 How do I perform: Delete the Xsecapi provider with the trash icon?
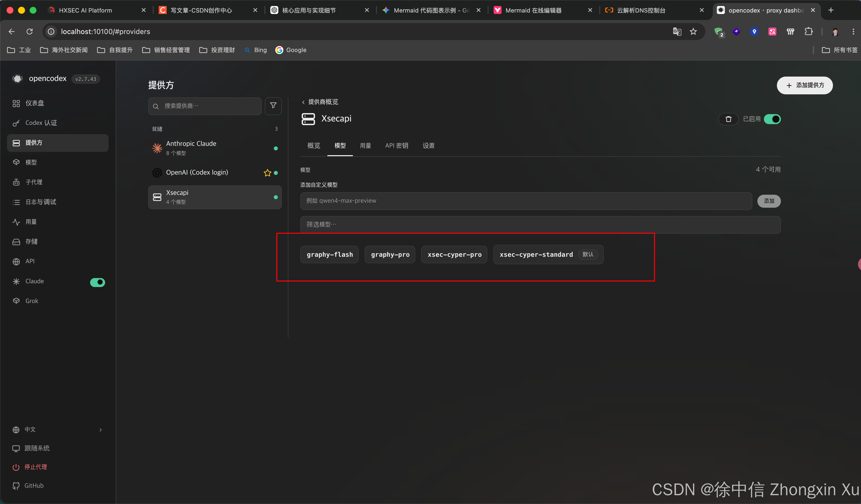coord(728,119)
